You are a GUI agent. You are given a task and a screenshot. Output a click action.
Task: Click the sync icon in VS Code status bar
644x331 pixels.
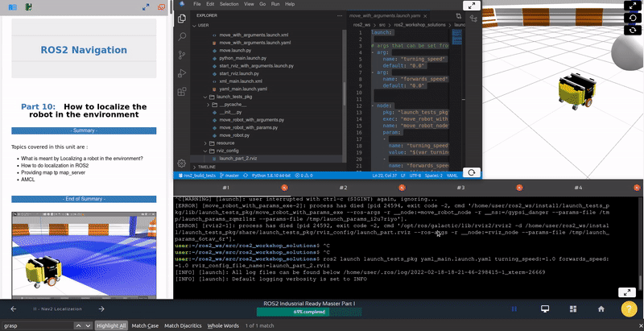(246, 176)
